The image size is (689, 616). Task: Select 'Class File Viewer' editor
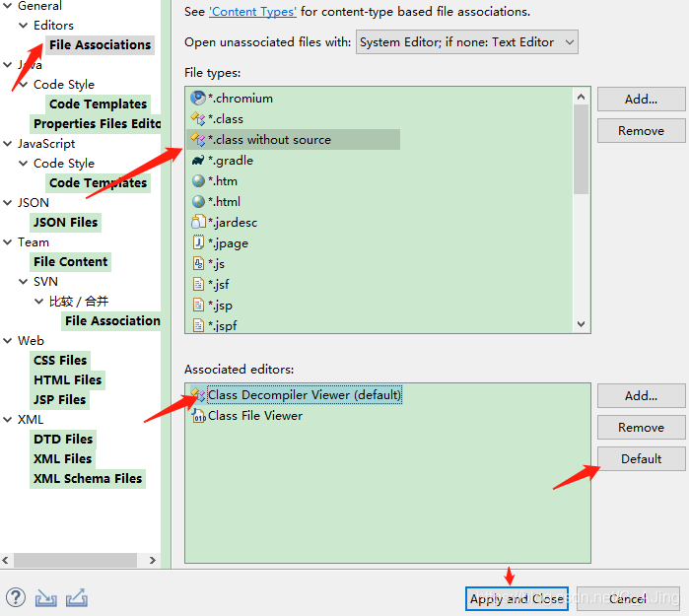255,416
